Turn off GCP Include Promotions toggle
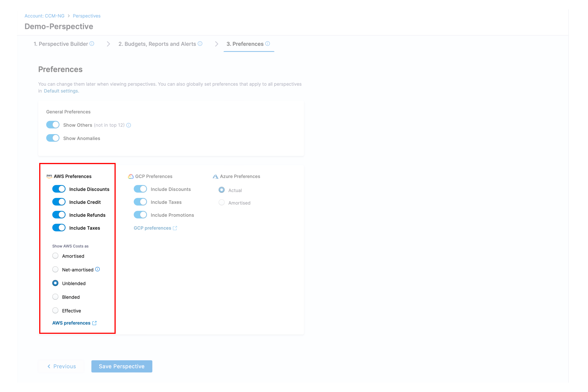588x392 pixels. click(x=140, y=215)
